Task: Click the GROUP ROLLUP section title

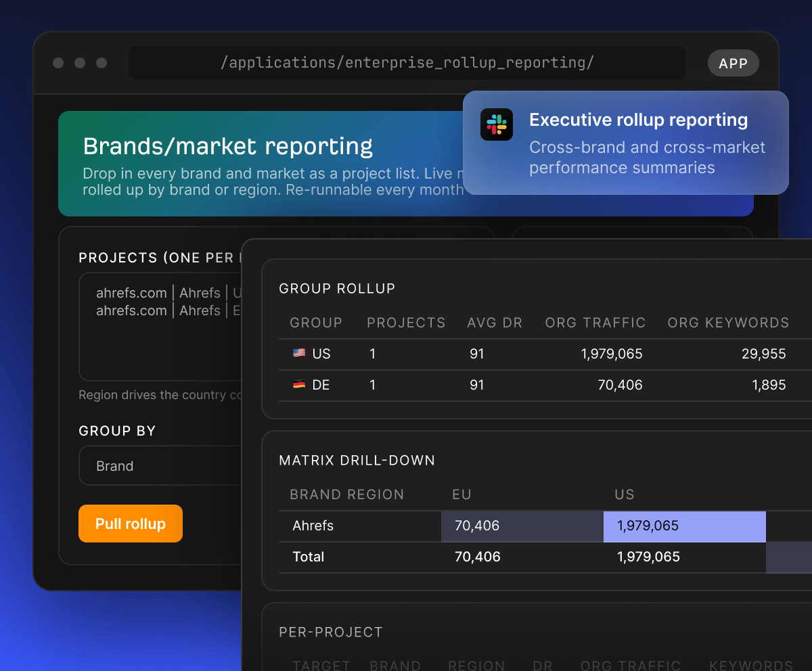Action: [337, 288]
